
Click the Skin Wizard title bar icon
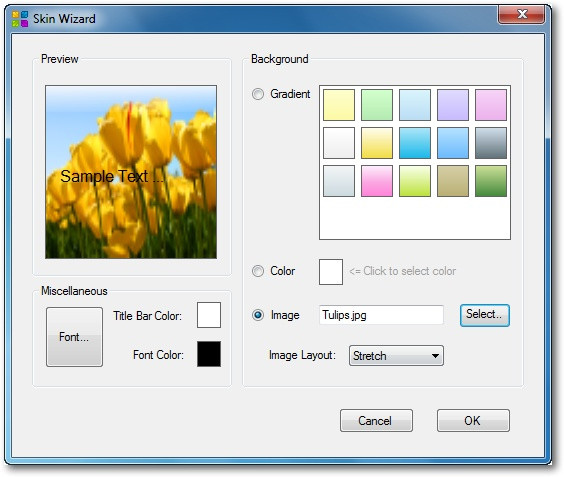(x=20, y=19)
